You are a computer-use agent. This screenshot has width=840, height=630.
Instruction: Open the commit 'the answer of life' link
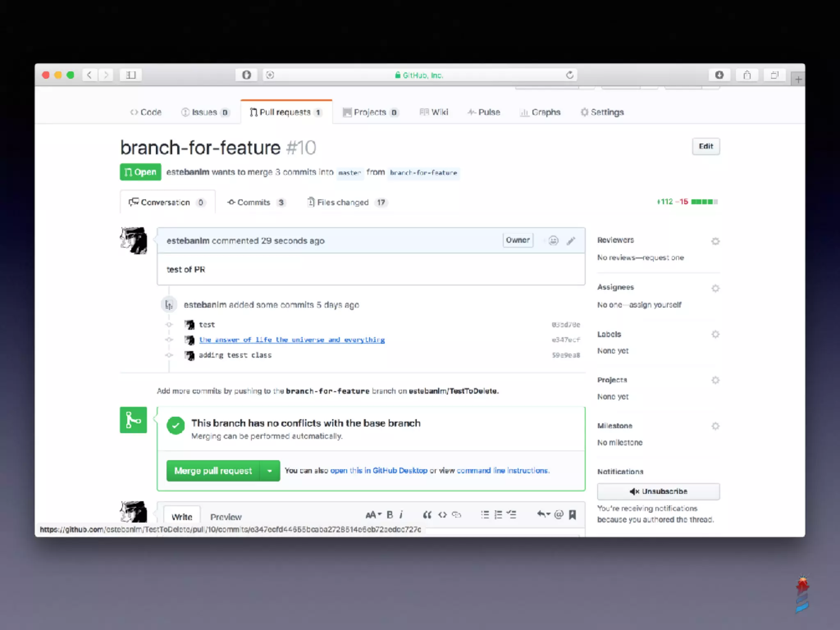(x=292, y=340)
